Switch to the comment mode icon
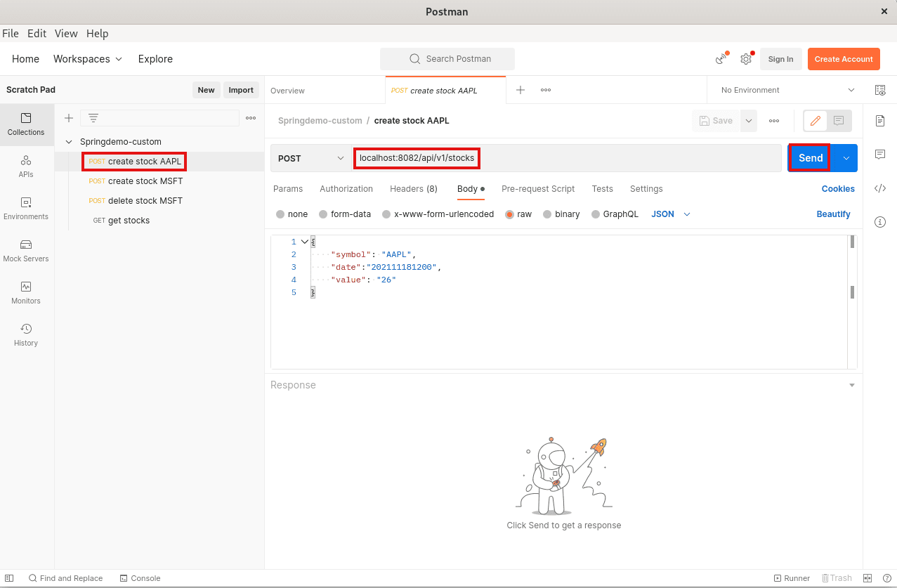 pos(839,121)
